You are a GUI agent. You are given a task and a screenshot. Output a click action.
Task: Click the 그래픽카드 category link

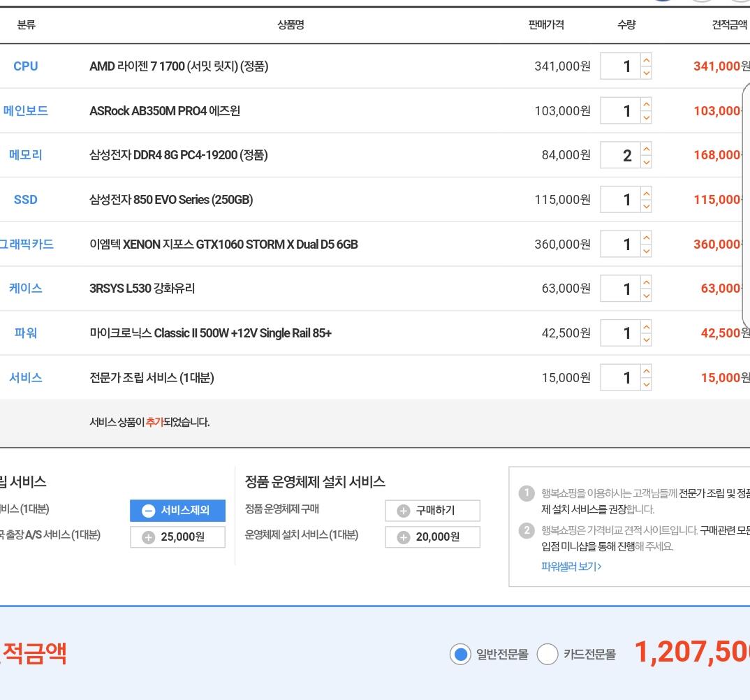(27, 244)
